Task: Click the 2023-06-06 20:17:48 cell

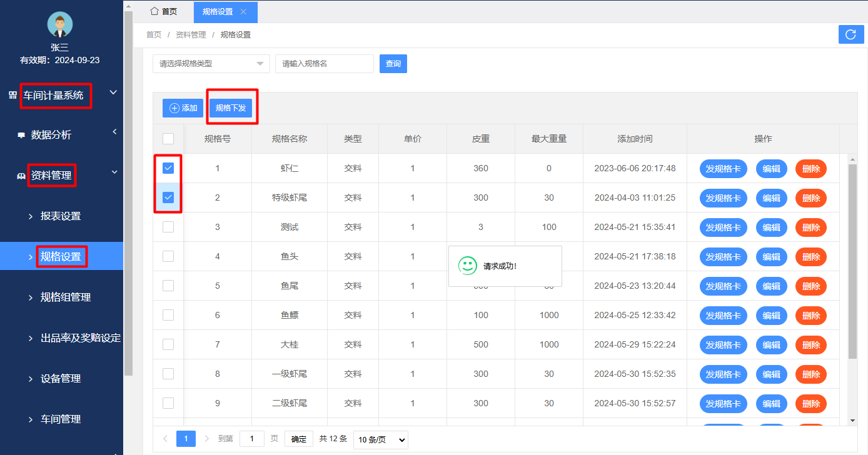Action: tap(635, 168)
